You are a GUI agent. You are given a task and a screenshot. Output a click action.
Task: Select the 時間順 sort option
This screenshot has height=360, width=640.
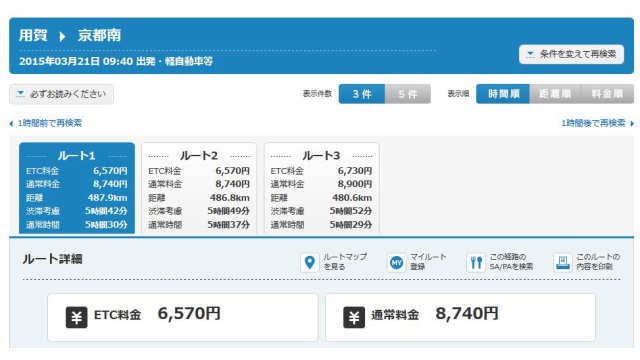click(503, 94)
